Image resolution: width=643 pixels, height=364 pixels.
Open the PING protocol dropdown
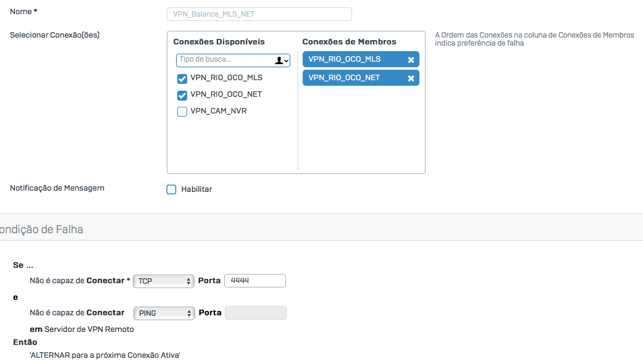(x=164, y=313)
